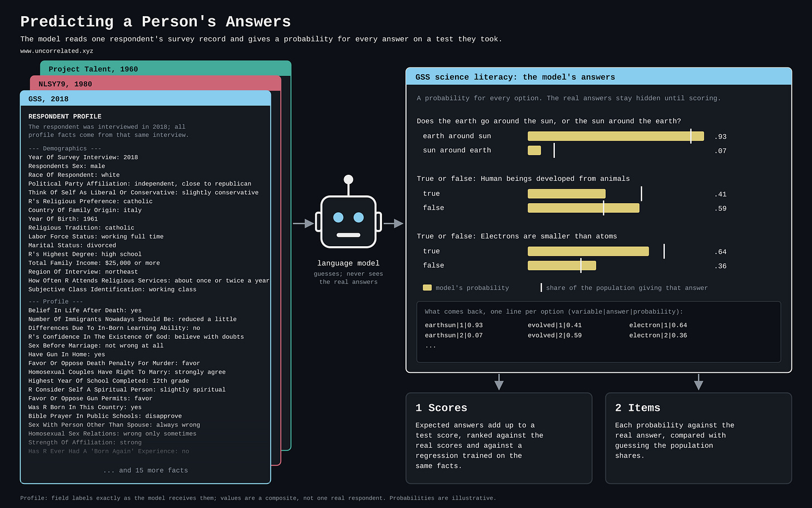Image resolution: width=812 pixels, height=508 pixels.
Task: Click the .64 probability value
Action: click(x=721, y=252)
